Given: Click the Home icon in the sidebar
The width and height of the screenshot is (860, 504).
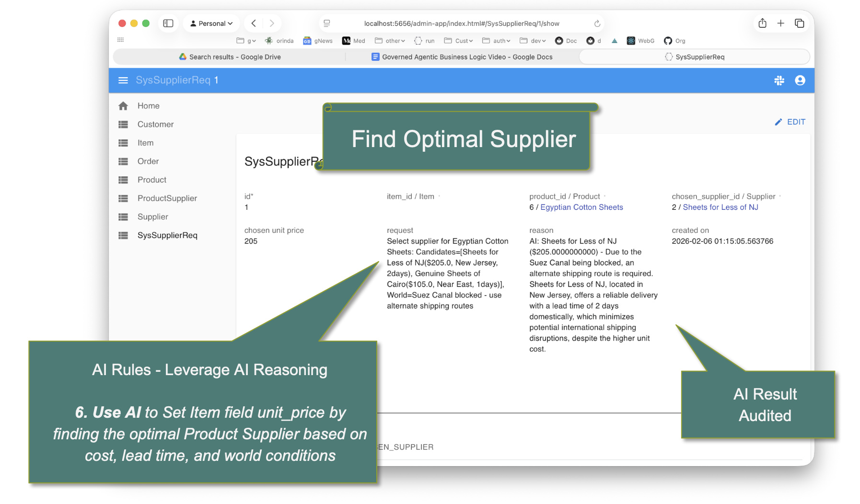Looking at the screenshot, I should click(123, 106).
